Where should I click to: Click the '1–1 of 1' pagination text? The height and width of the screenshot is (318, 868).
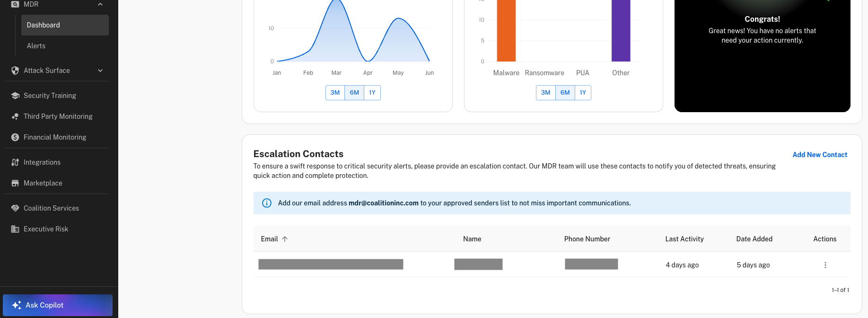pos(840,290)
